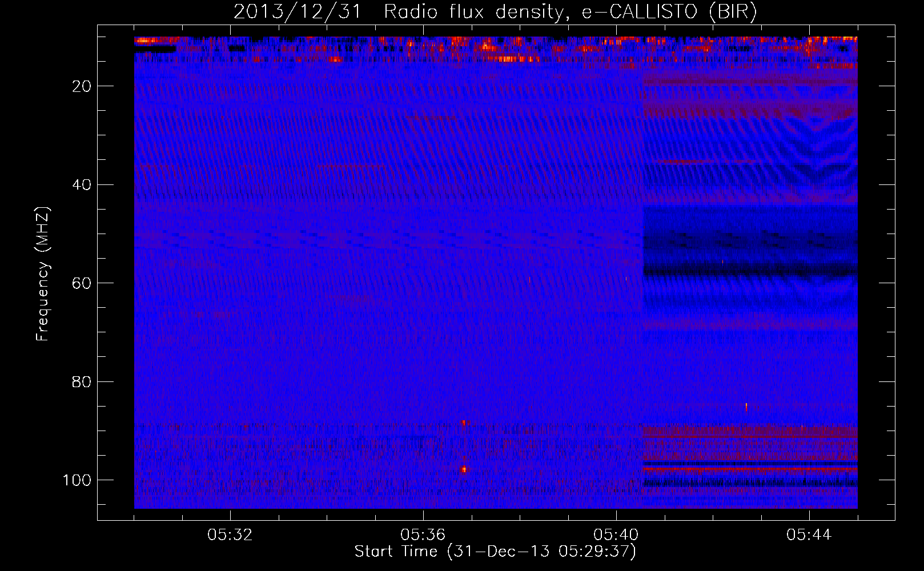The height and width of the screenshot is (571, 924).
Task: Click the '05:44' time tick label
Action: [809, 535]
